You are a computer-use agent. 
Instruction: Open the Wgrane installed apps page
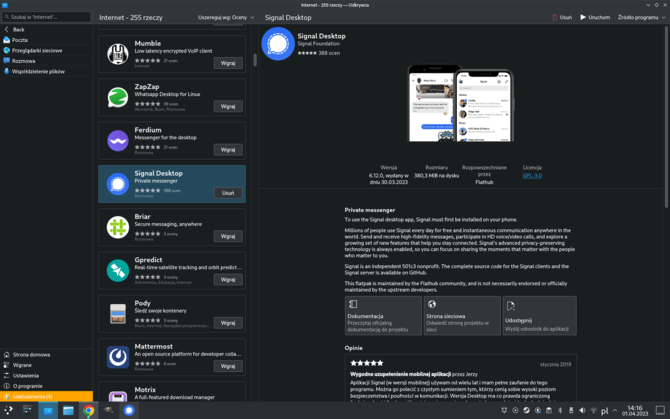click(46, 365)
